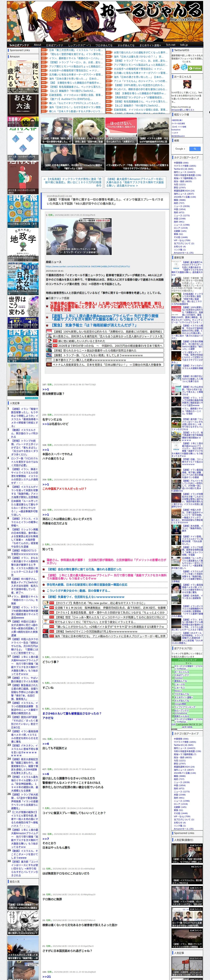The height and width of the screenshot is (980, 210).
Task: Click the Google search button
Action: click(x=195, y=149)
